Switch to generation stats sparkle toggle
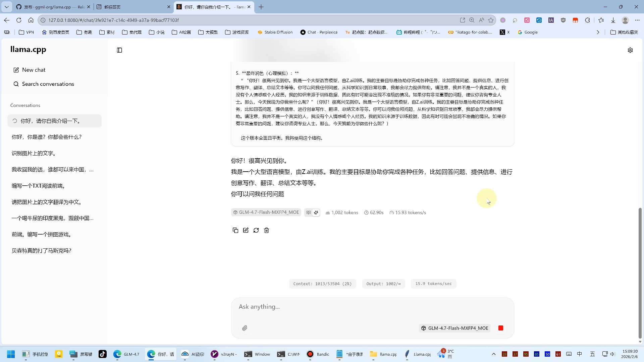This screenshot has width=644, height=362. (316, 213)
